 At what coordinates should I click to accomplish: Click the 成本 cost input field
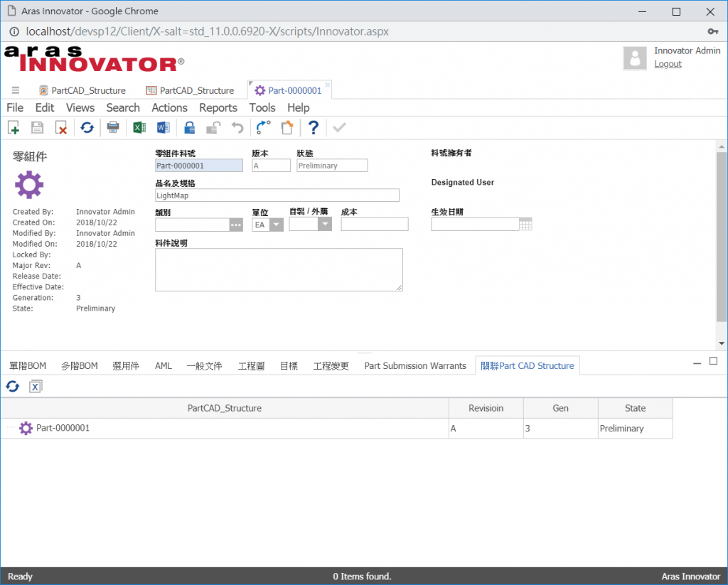375,224
